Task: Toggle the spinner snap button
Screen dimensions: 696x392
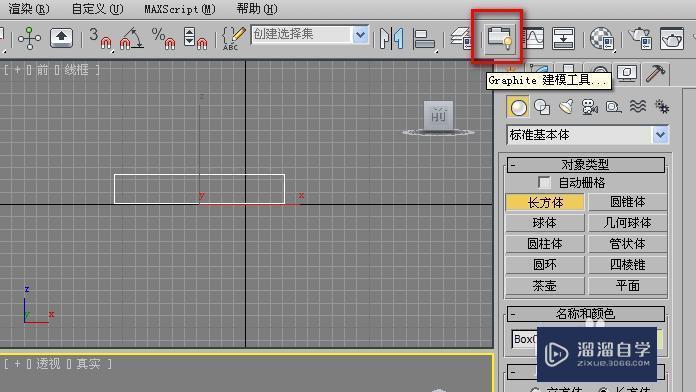Action: tap(195, 38)
